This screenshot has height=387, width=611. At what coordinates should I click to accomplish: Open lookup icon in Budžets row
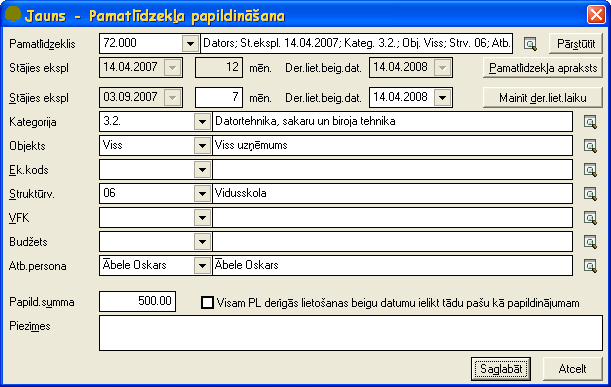[590, 242]
